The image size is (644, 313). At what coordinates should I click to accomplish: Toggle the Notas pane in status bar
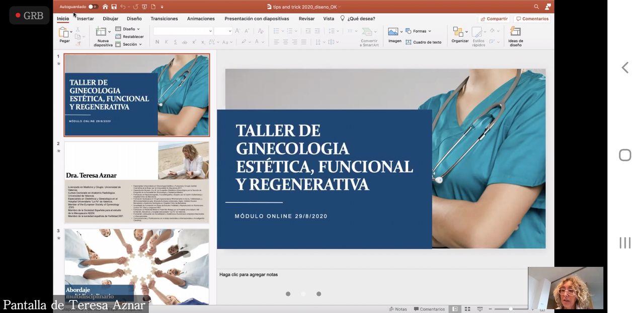tap(398, 309)
